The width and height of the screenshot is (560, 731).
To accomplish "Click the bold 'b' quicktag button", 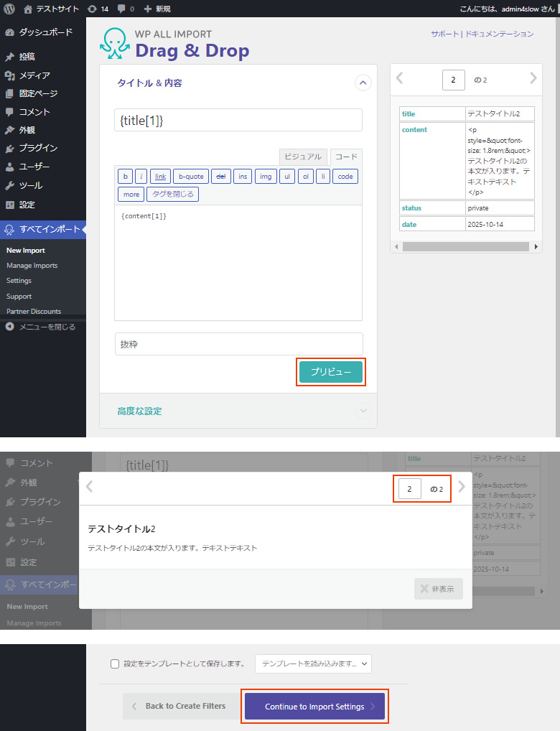I will point(126,176).
